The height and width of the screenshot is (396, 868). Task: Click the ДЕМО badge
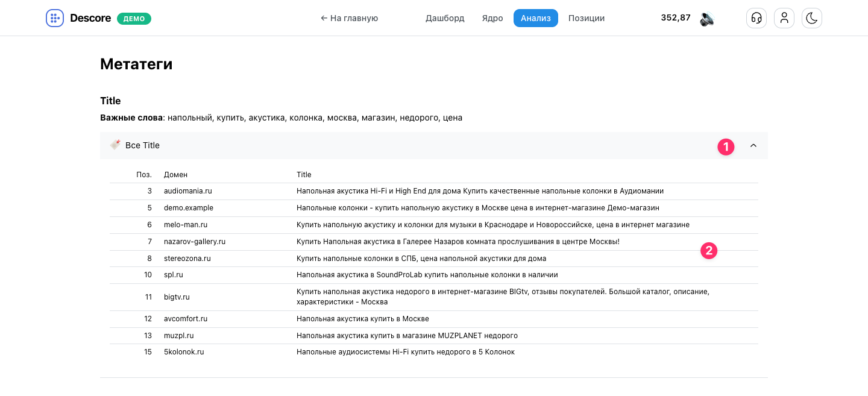[x=134, y=19]
